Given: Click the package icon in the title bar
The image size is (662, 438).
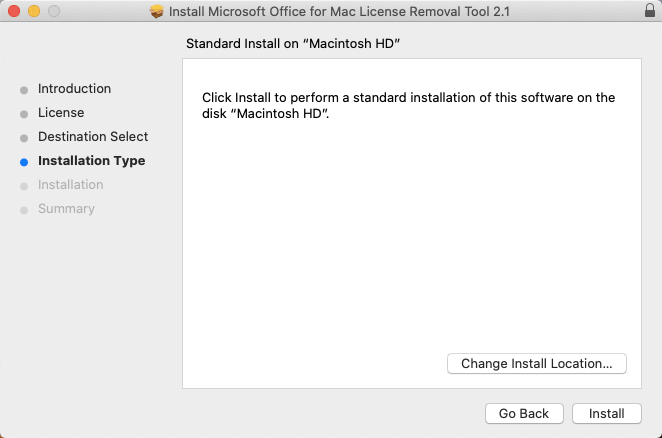Looking at the screenshot, I should pyautogui.click(x=157, y=12).
